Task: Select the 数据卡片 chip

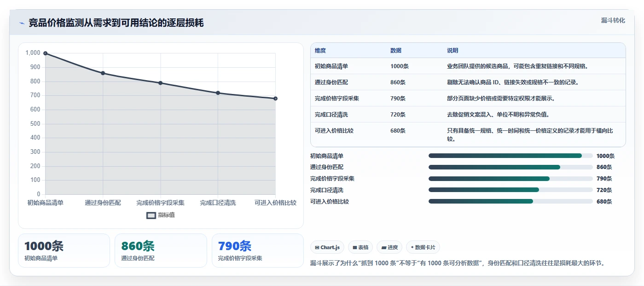Action: pos(423,247)
